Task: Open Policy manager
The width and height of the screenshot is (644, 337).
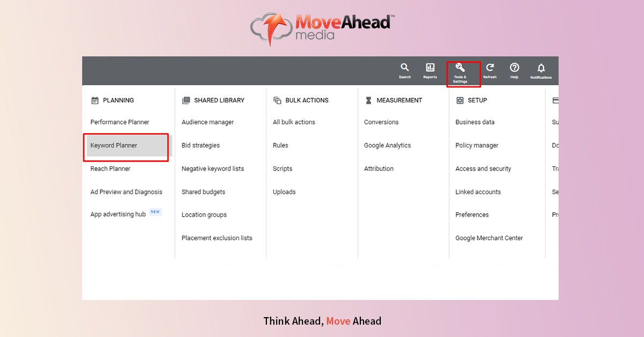Action: (x=477, y=145)
